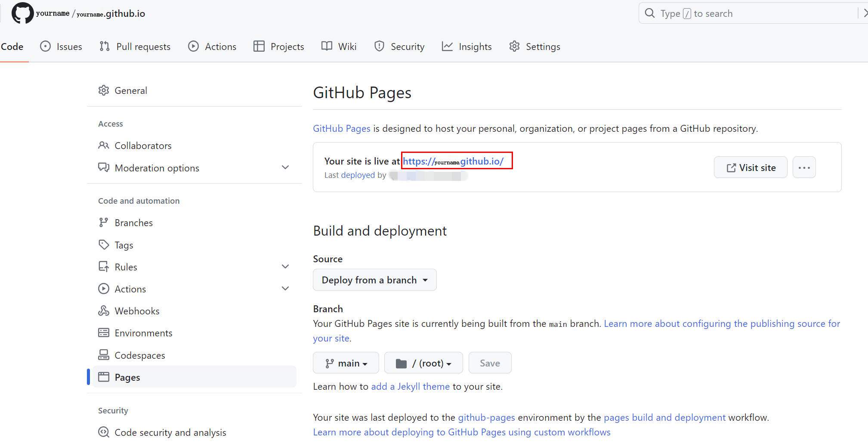This screenshot has height=444, width=868.
Task: Open Environments settings
Action: click(x=195, y=333)
